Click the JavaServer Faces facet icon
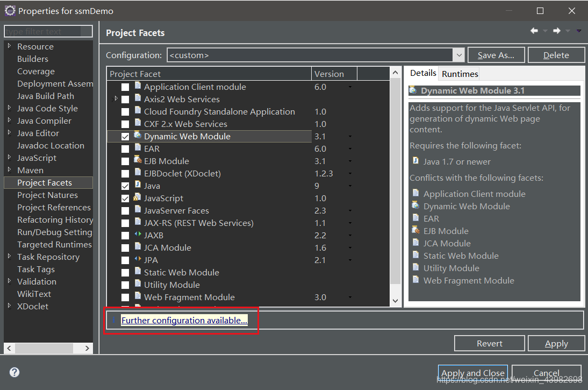The height and width of the screenshot is (390, 588). [x=138, y=209]
